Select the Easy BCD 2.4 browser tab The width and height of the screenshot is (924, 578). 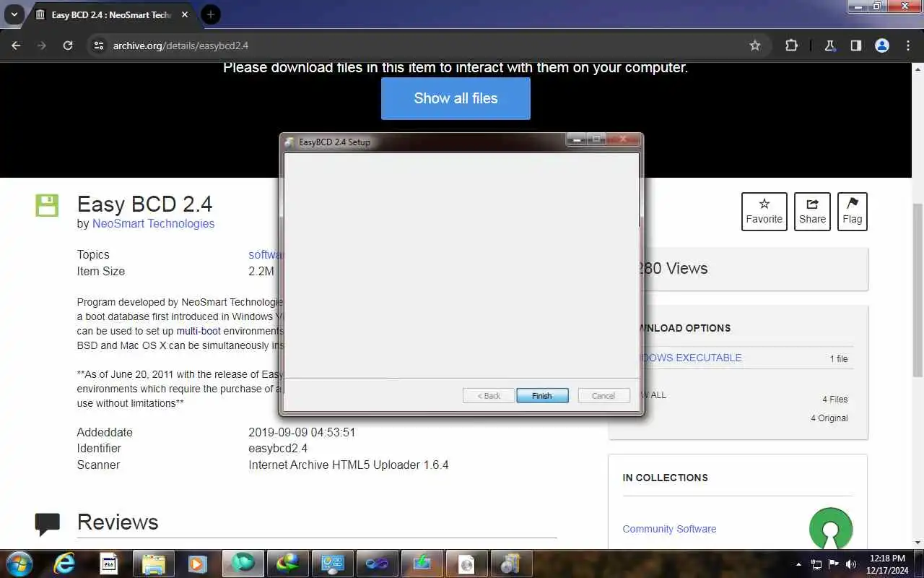tap(110, 15)
